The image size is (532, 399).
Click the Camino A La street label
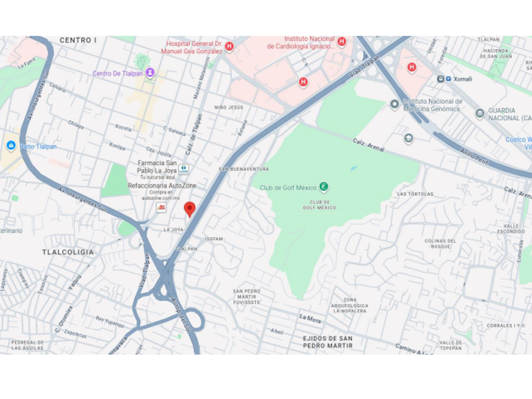(414, 349)
